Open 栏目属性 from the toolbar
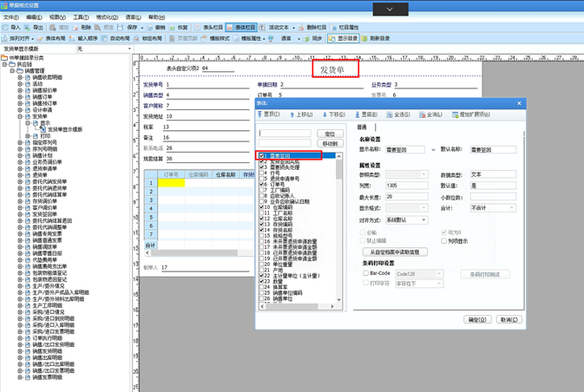Image resolution: width=584 pixels, height=392 pixels. tap(344, 27)
